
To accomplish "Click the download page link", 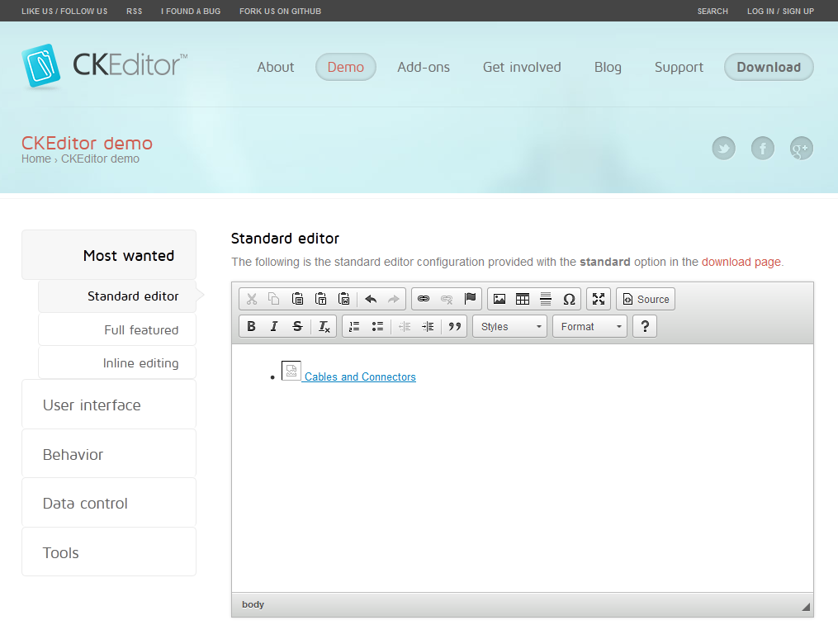I will pyautogui.click(x=741, y=262).
